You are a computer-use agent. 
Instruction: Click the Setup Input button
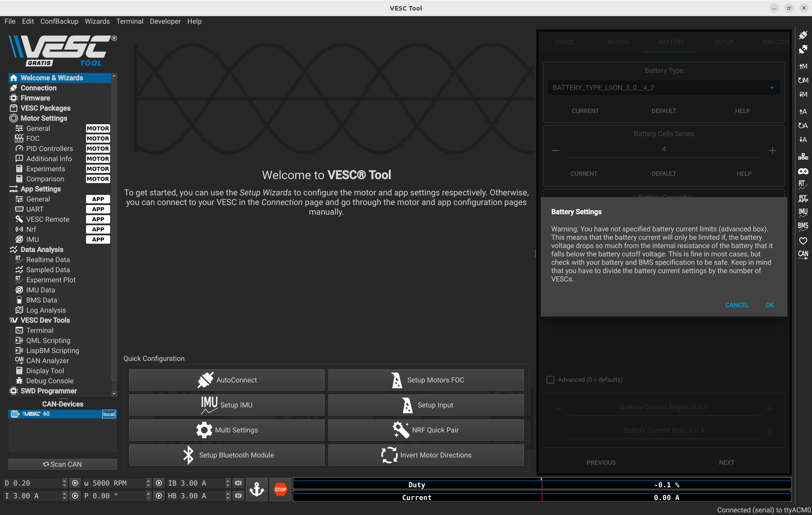point(426,405)
